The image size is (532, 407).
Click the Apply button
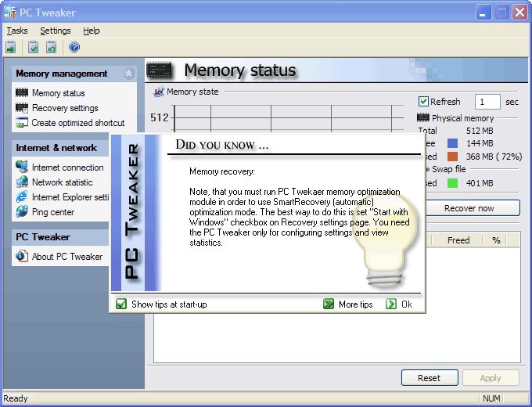coord(491,378)
